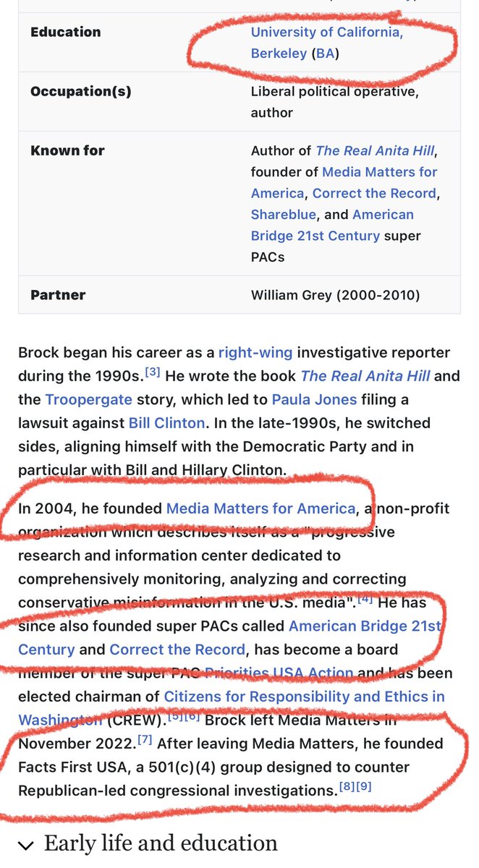Click the right-wing link

click(255, 353)
